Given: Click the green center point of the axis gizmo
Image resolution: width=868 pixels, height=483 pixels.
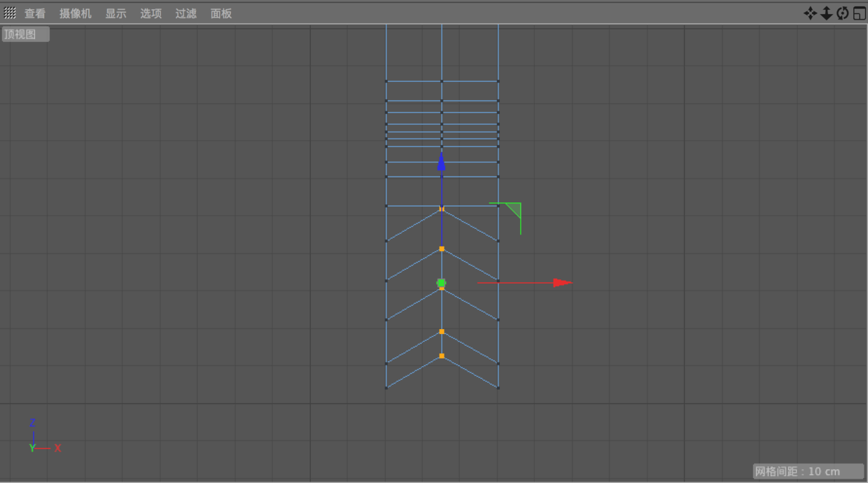Looking at the screenshot, I should [442, 283].
